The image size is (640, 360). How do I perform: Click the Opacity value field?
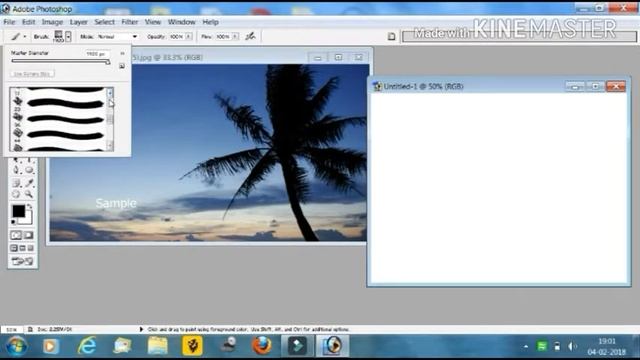pyautogui.click(x=176, y=37)
